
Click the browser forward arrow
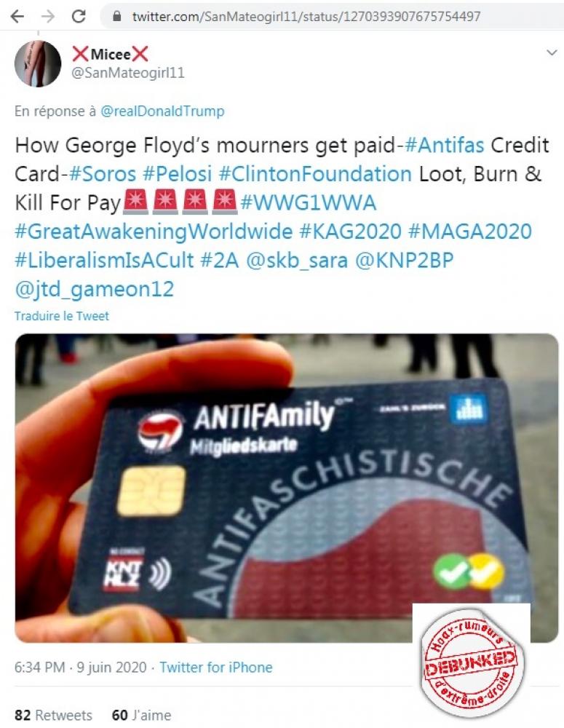48,17
